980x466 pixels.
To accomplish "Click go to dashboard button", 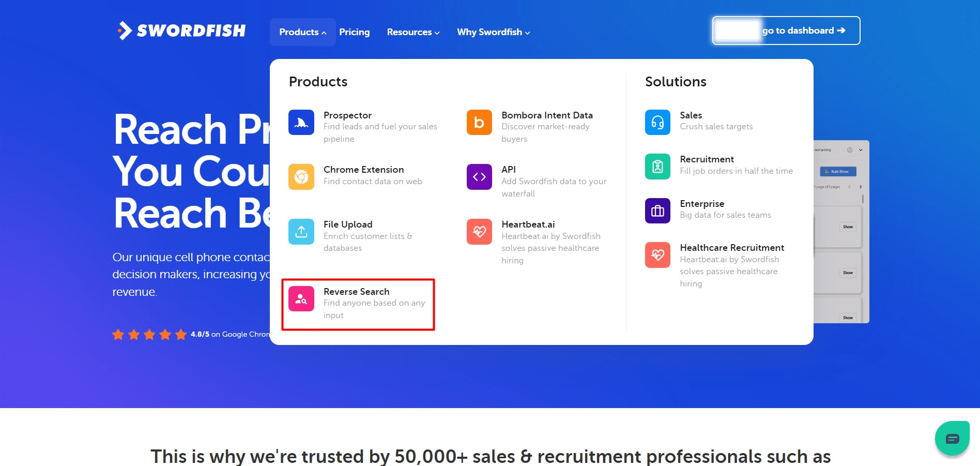I will (x=786, y=31).
